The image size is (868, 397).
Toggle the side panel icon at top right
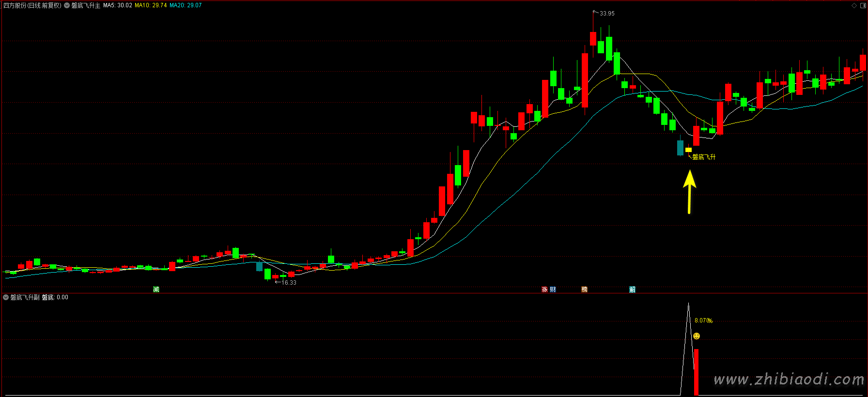862,5
